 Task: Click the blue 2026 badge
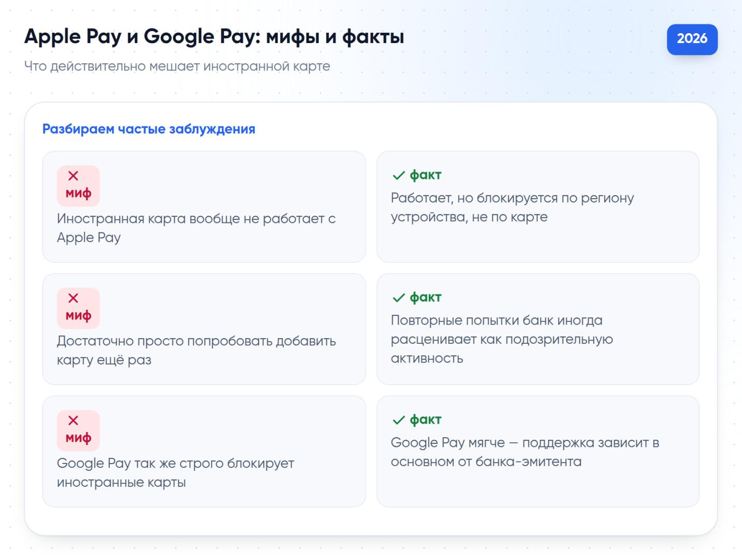pos(692,39)
